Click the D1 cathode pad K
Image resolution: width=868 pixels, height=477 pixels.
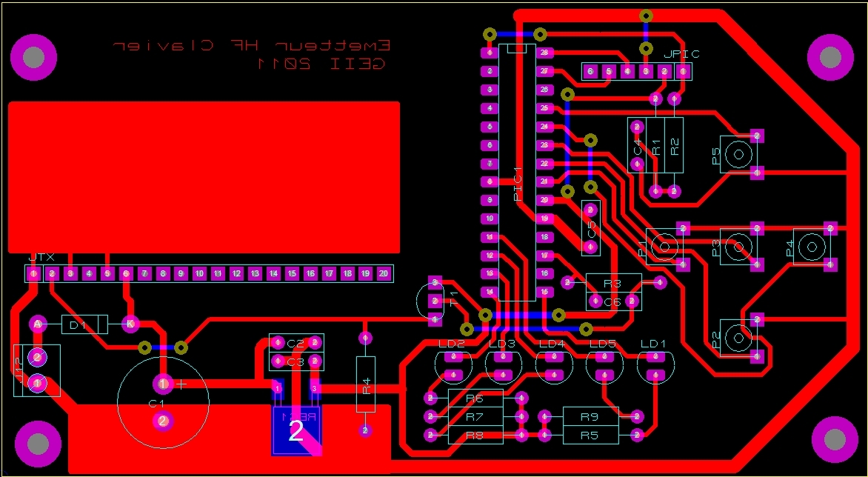(130, 324)
